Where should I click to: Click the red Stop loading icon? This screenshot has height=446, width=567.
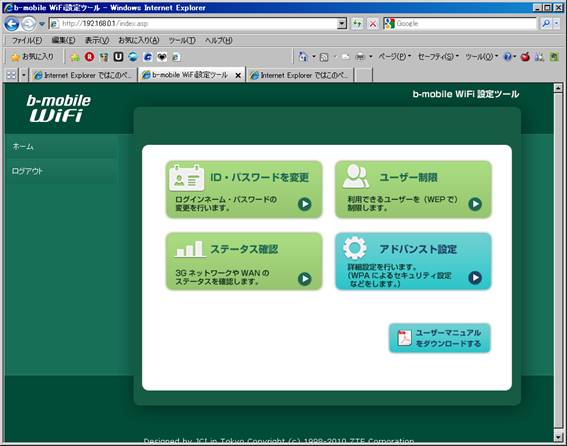(372, 24)
